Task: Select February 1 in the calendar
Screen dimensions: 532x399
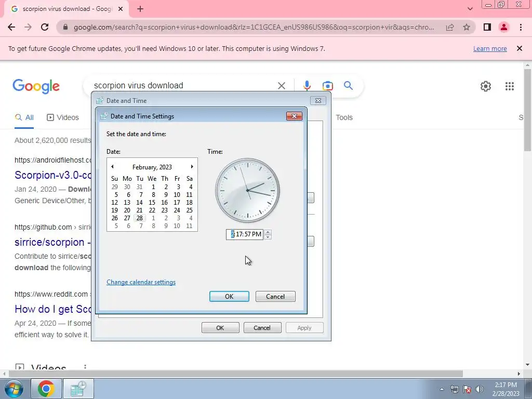Action: pyautogui.click(x=153, y=187)
